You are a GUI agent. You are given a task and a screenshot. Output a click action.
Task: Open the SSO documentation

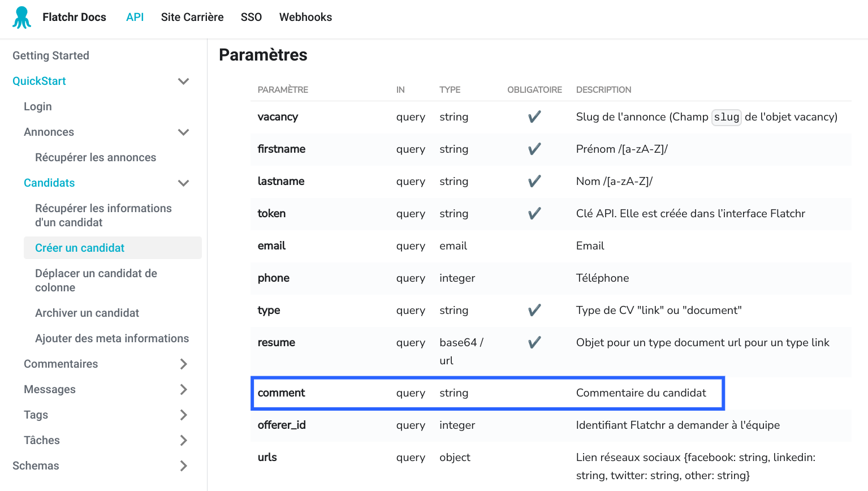pyautogui.click(x=251, y=16)
